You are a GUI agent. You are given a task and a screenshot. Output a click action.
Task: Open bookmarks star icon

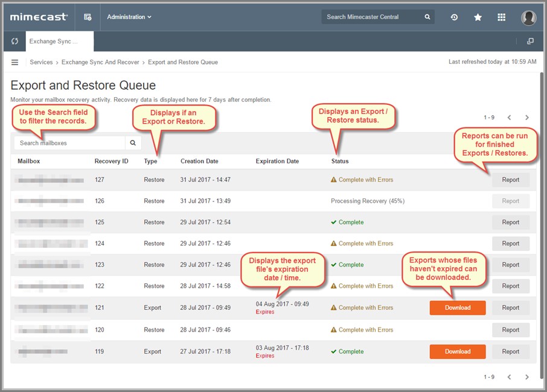coord(478,17)
